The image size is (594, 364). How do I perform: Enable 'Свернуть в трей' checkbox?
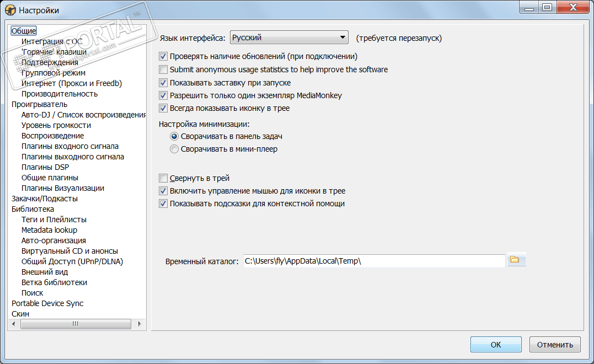[x=163, y=178]
